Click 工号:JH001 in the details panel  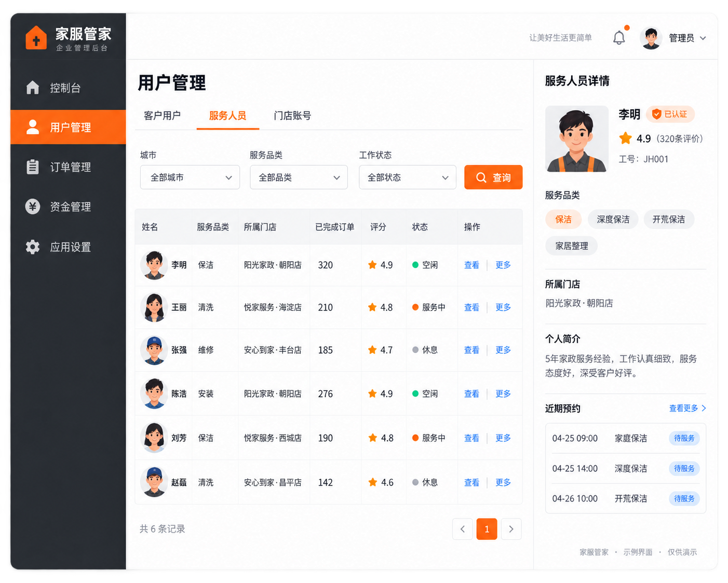tap(643, 159)
